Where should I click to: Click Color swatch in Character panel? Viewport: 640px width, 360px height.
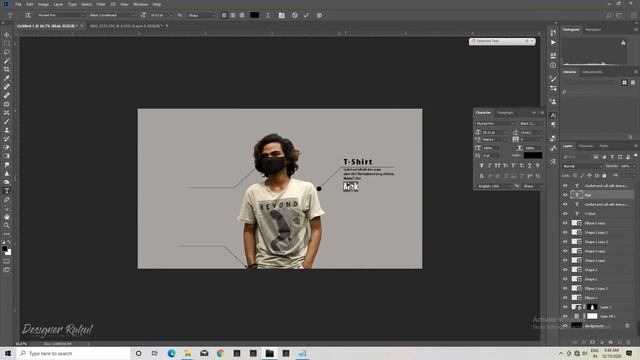pyautogui.click(x=533, y=155)
